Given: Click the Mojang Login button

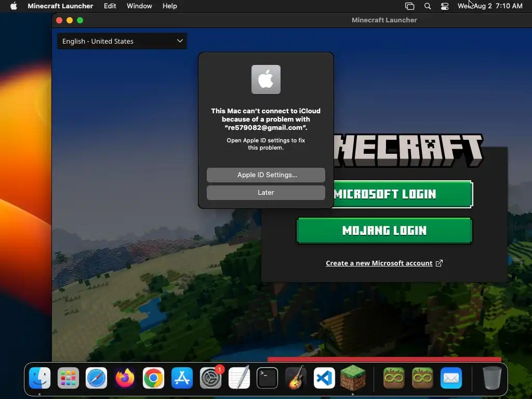Looking at the screenshot, I should tap(384, 231).
